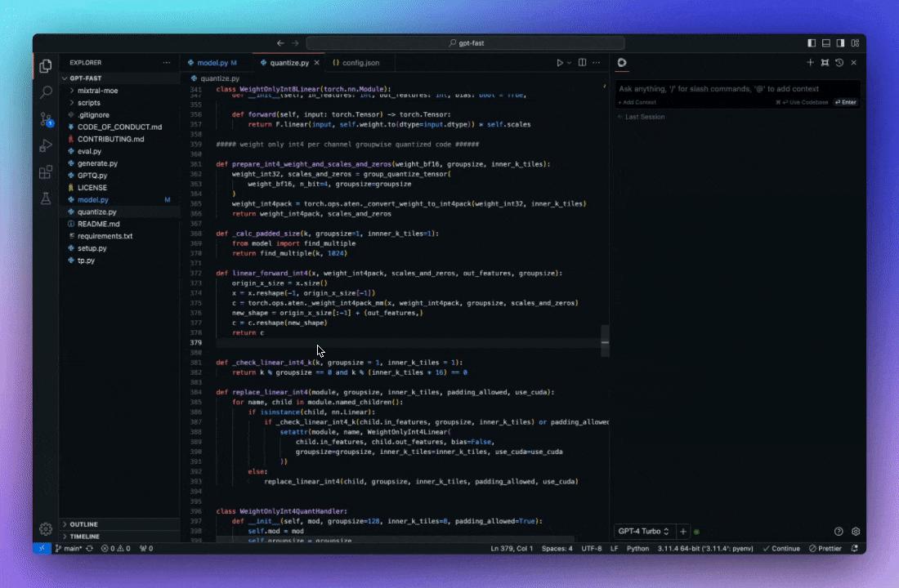Open the Search view

45,92
